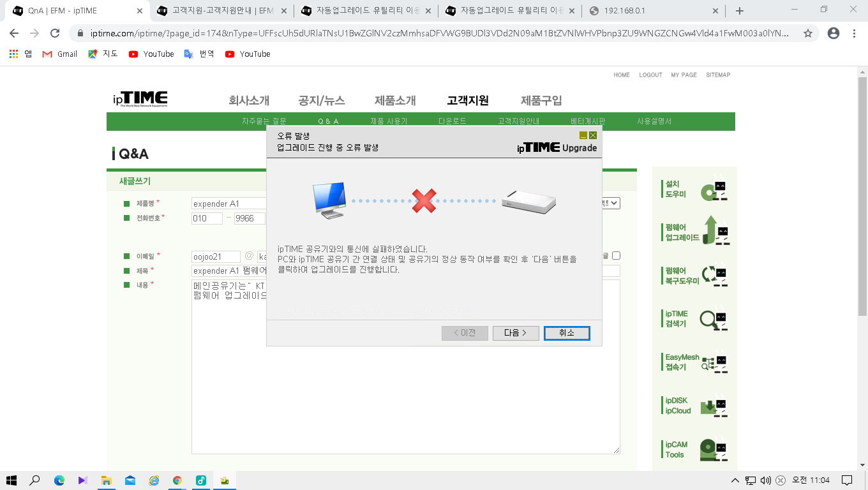Open the 고객지원 main menu
This screenshot has width=868, height=490.
tap(468, 100)
